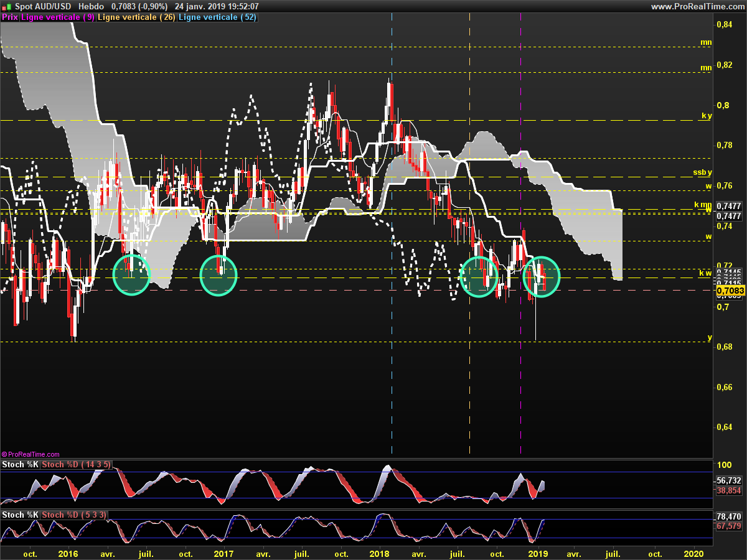This screenshot has width=747, height=560.
Task: Click the Stoch %D (5 3 3) label
Action: [74, 515]
